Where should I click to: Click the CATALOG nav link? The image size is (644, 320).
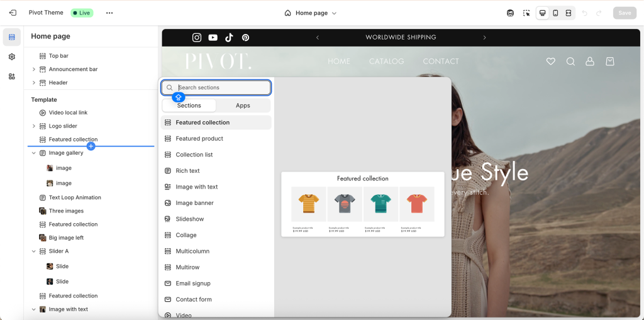[387, 62]
